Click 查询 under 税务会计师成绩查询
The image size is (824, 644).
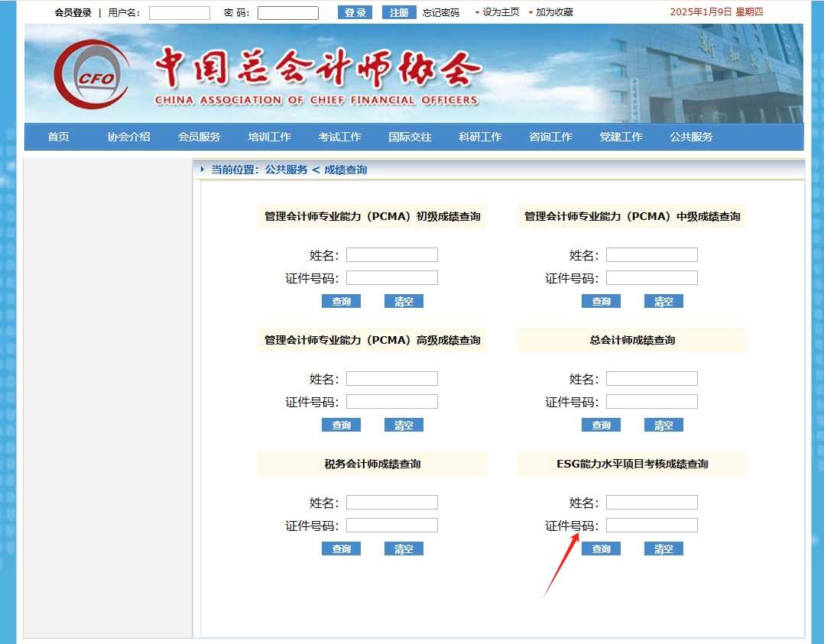pyautogui.click(x=341, y=549)
